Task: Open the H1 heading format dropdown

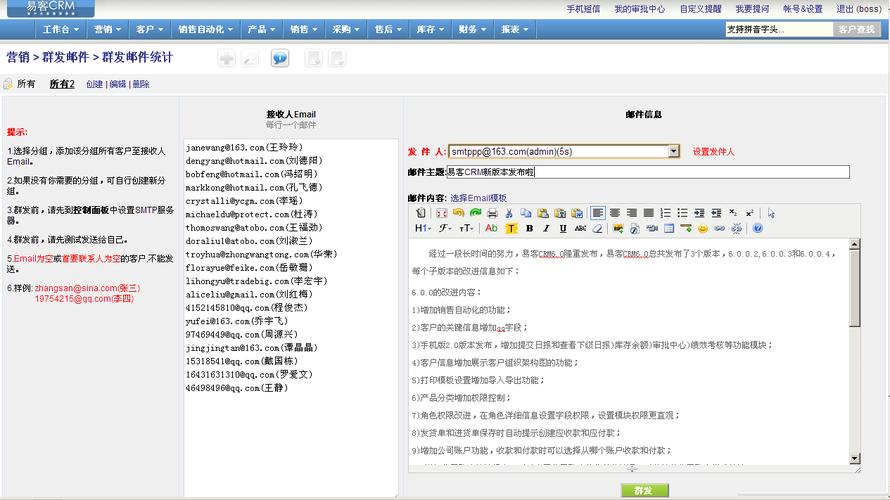Action: point(423,228)
